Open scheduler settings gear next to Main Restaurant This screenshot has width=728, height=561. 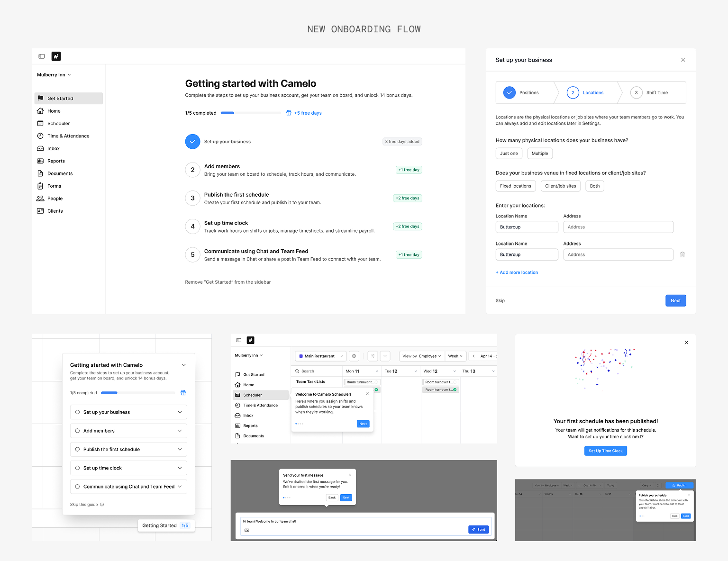tap(354, 356)
